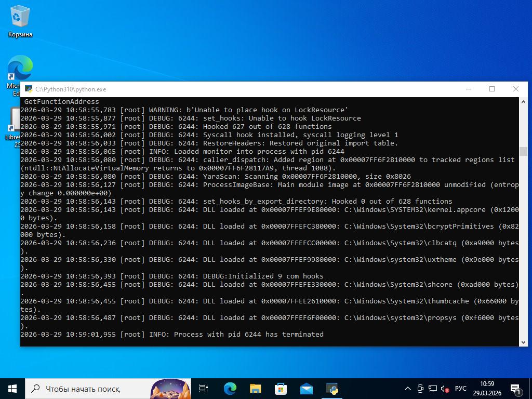Open the Mail app from the taskbar

pos(306,389)
